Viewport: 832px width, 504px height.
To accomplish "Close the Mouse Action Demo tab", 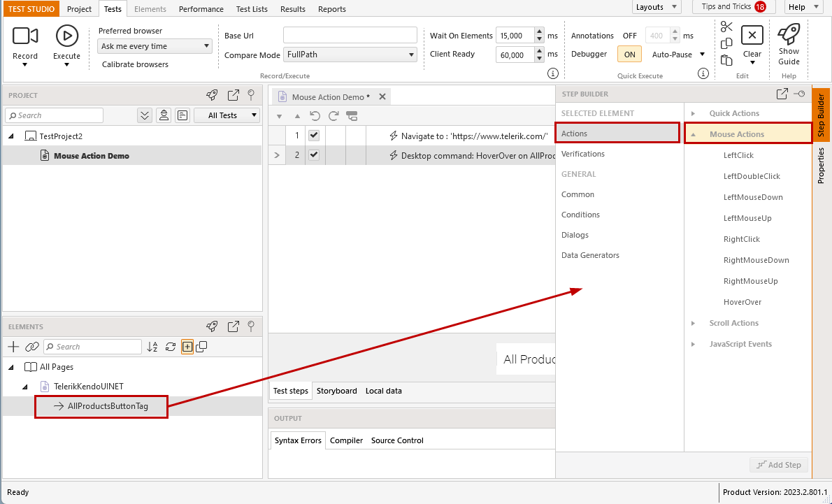I will (x=382, y=97).
